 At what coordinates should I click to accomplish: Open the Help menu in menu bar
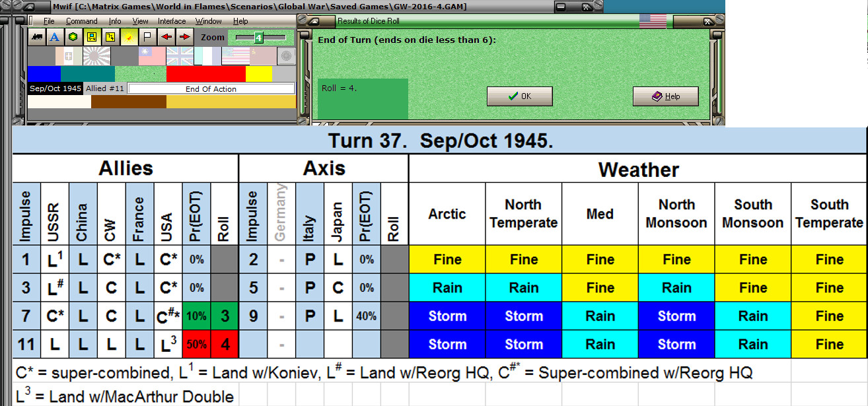(x=240, y=21)
